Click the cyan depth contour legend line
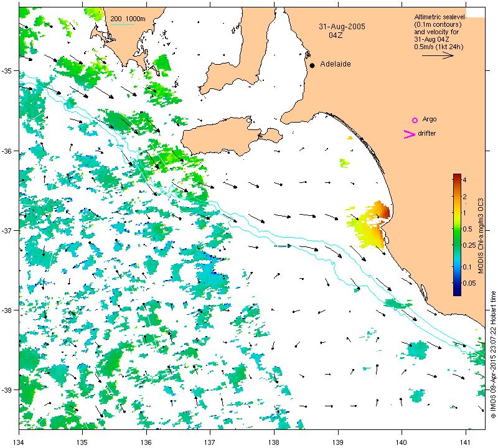498x448 pixels. pos(122,24)
